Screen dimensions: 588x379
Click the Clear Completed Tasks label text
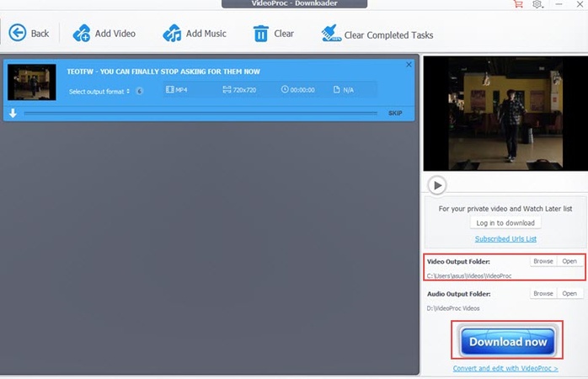tap(388, 35)
